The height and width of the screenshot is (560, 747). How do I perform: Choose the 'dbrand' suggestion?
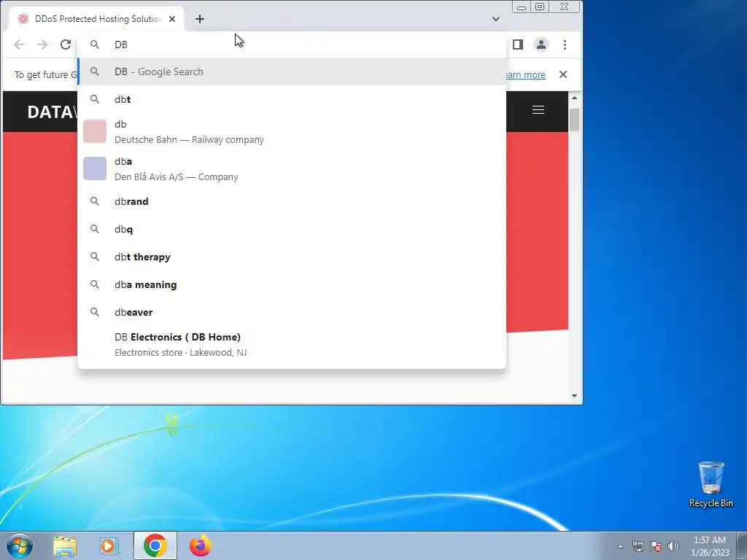[x=292, y=201]
